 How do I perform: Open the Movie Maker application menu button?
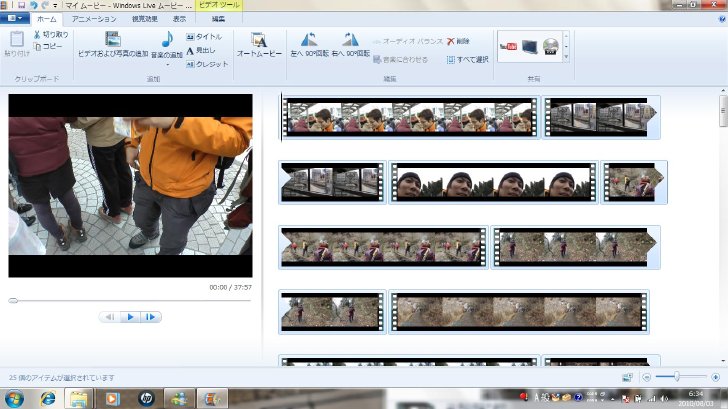pos(15,18)
